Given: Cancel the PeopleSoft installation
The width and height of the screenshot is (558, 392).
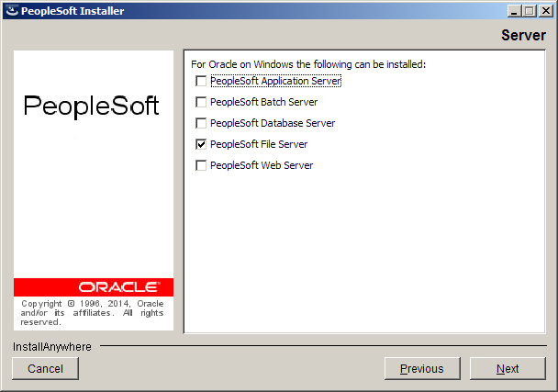Looking at the screenshot, I should pos(45,368).
